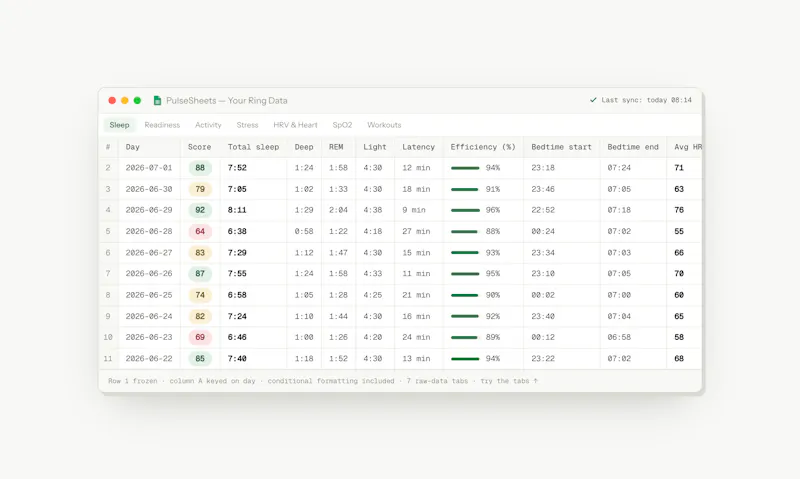Click the 91% efficiency bar
This screenshot has height=479, width=800.
pos(465,189)
